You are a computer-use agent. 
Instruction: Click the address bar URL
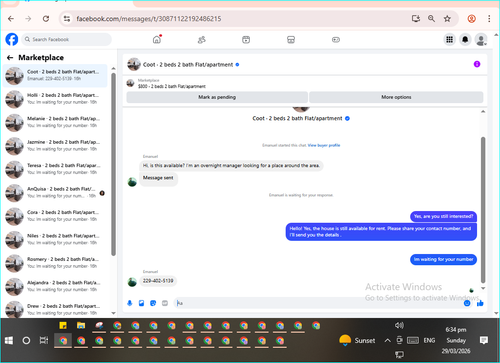coord(149,19)
